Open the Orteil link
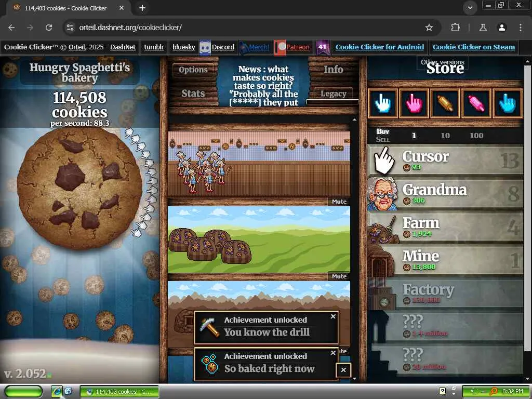The image size is (532, 399). [77, 47]
